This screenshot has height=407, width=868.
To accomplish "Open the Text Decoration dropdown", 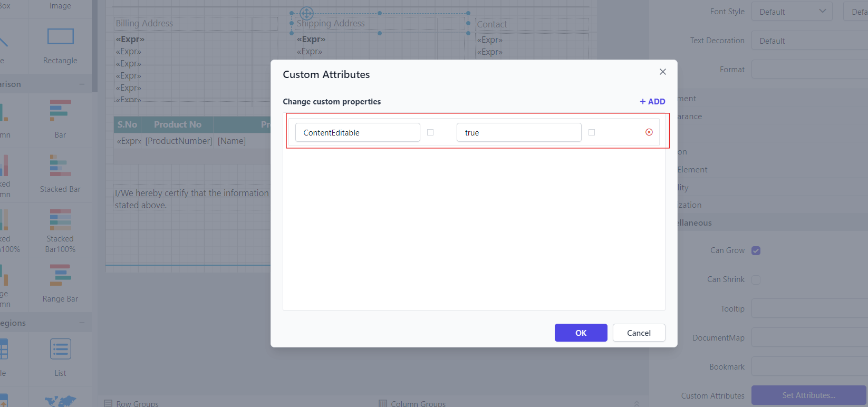I will click(809, 41).
